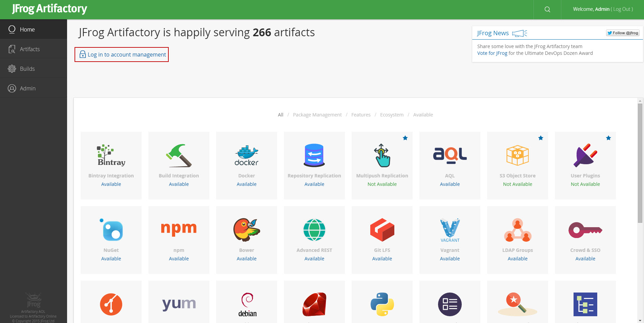Viewport: 644px width, 323px height.
Task: Open the debian swirl tile
Action: 247,304
